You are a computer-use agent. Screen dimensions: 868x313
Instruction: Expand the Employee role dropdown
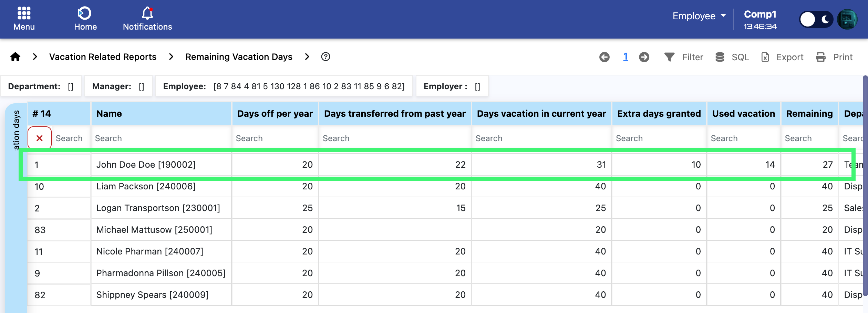699,16
